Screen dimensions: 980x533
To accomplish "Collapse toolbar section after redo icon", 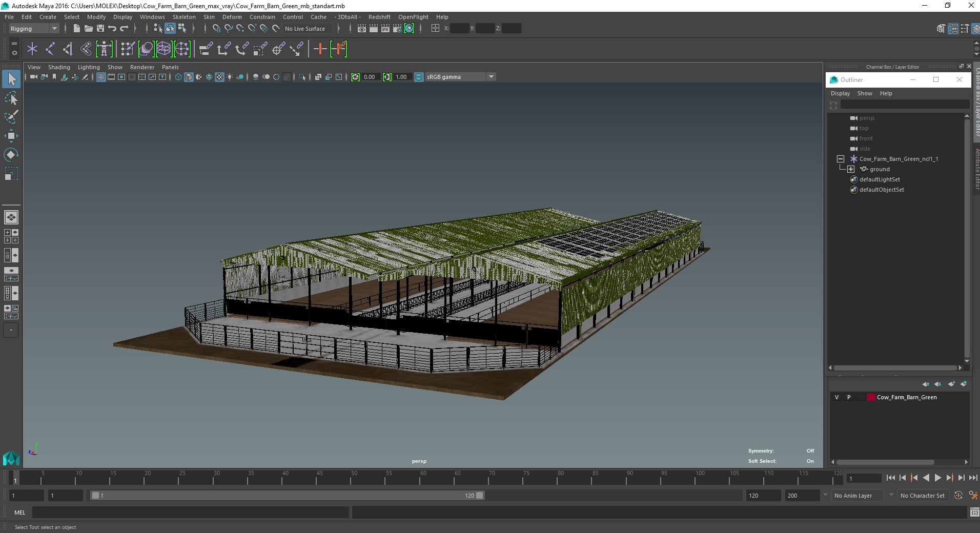I will (135, 29).
